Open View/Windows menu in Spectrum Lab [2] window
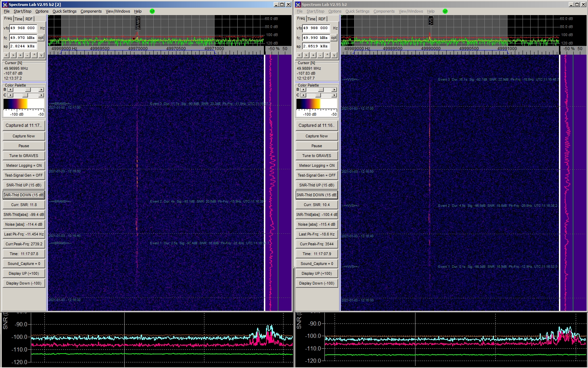 tap(118, 11)
